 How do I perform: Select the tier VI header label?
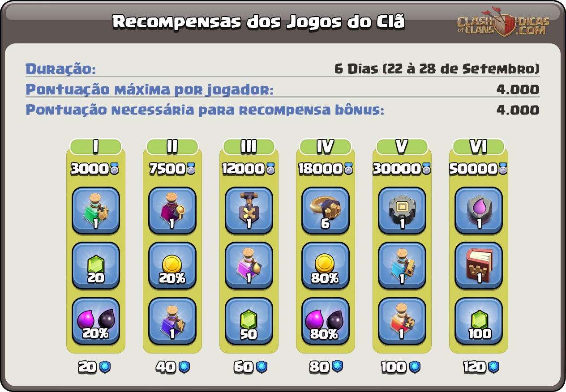click(479, 146)
